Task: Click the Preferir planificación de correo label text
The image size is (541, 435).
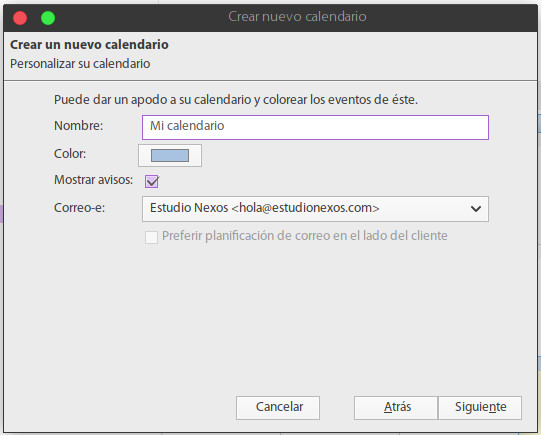Action: (x=305, y=236)
